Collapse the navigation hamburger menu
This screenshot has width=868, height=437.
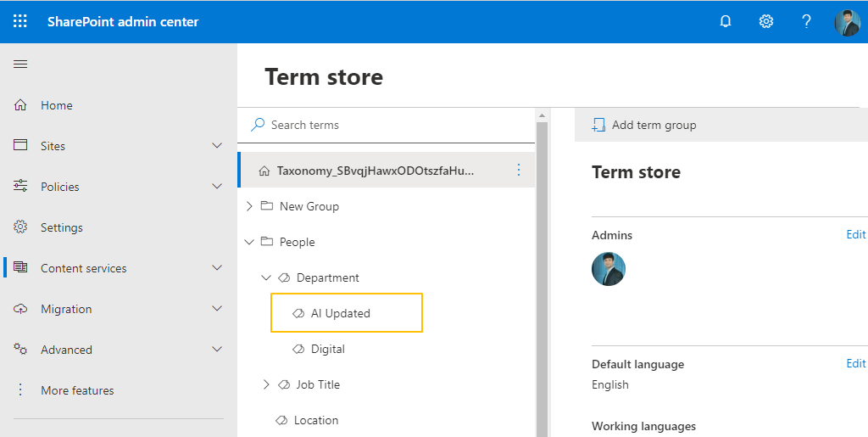coord(20,64)
